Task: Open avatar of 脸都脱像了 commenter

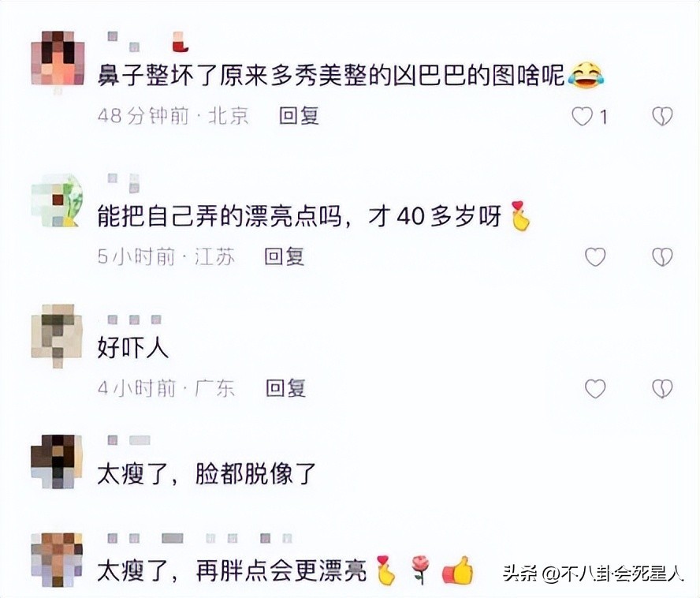Action: pos(57,462)
